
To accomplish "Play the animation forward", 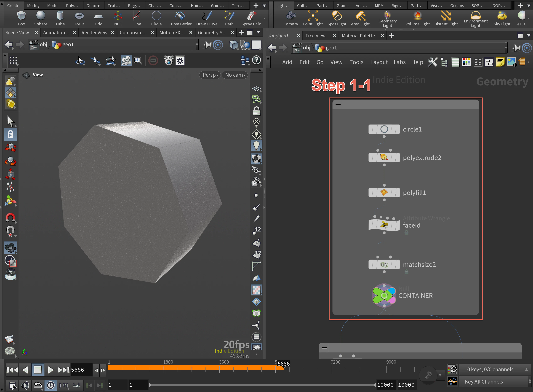I will coord(50,370).
